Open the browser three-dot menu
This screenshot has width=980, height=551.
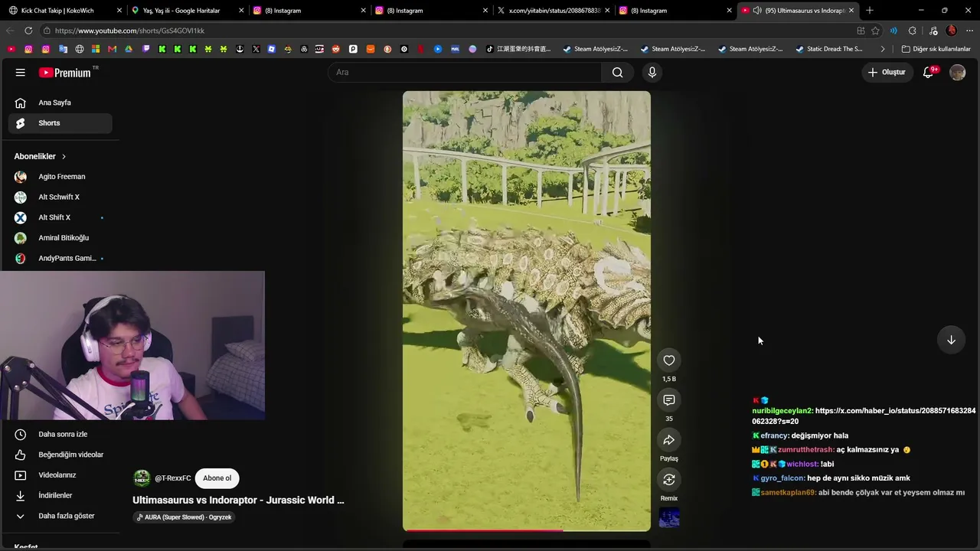pos(968,31)
